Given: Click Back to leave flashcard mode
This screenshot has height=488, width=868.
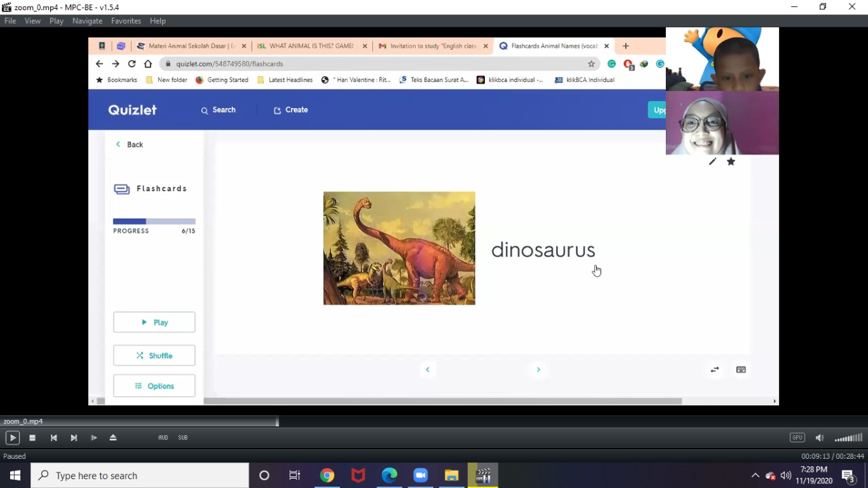Looking at the screenshot, I should pyautogui.click(x=129, y=144).
